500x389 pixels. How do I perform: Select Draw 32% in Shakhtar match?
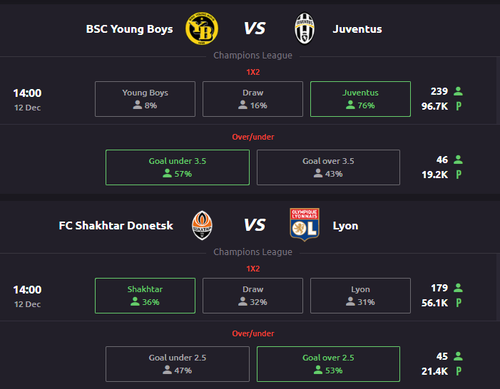[253, 296]
